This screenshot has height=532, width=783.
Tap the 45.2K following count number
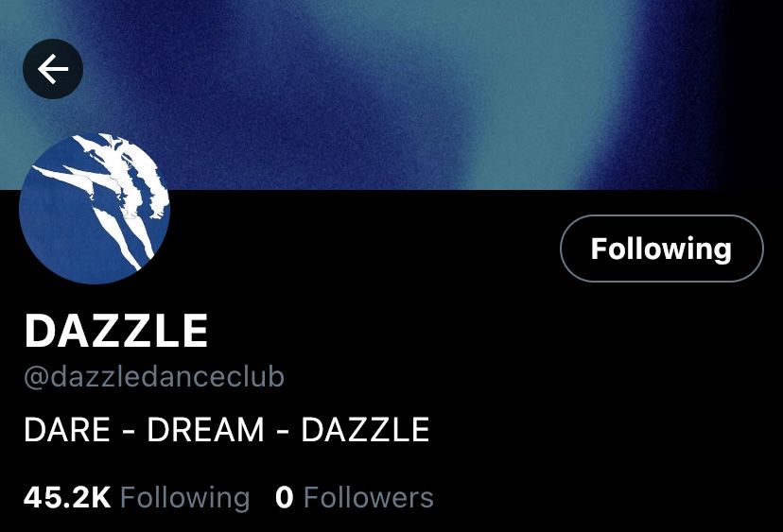click(x=67, y=498)
